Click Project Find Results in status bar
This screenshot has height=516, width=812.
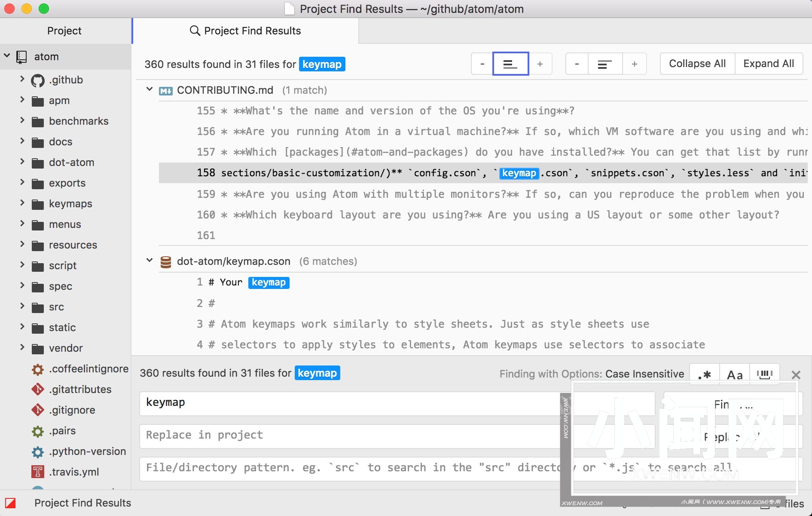pyautogui.click(x=82, y=503)
